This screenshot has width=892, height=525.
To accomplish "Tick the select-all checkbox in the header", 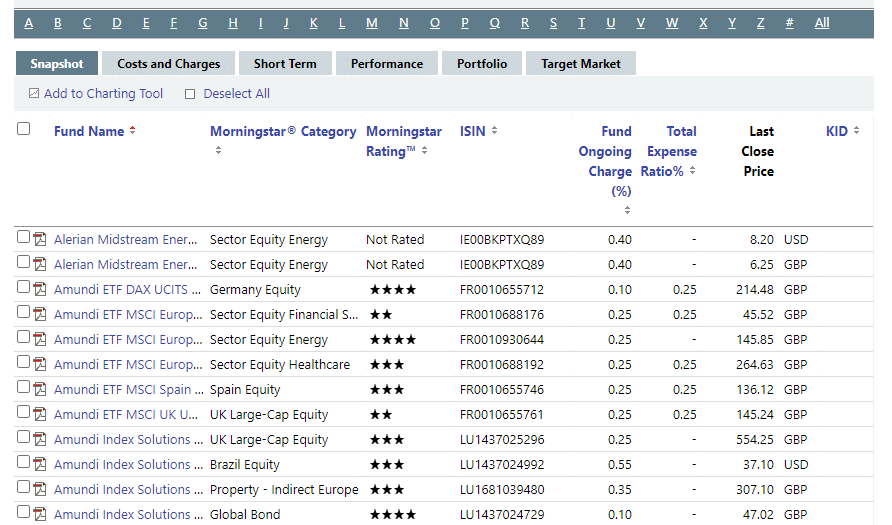I will (x=23, y=129).
